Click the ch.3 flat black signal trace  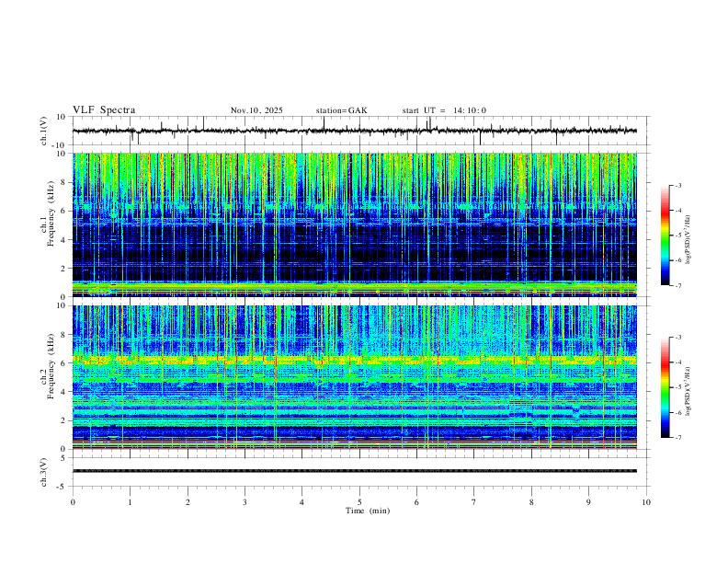(355, 471)
